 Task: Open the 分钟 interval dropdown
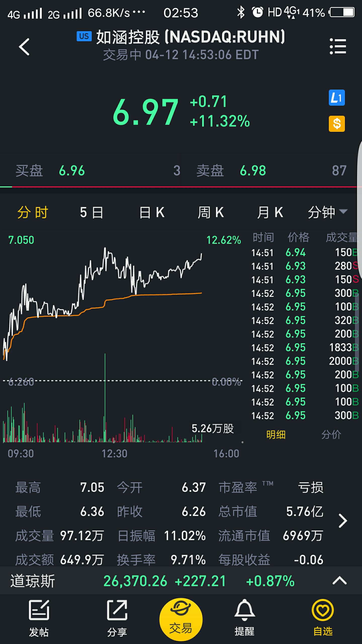click(x=328, y=212)
